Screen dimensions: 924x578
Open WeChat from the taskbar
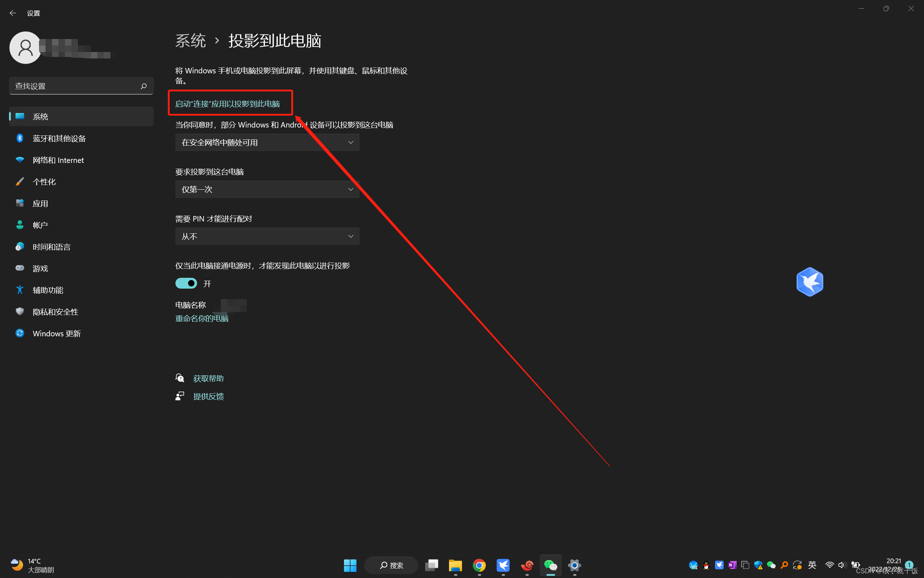(550, 565)
